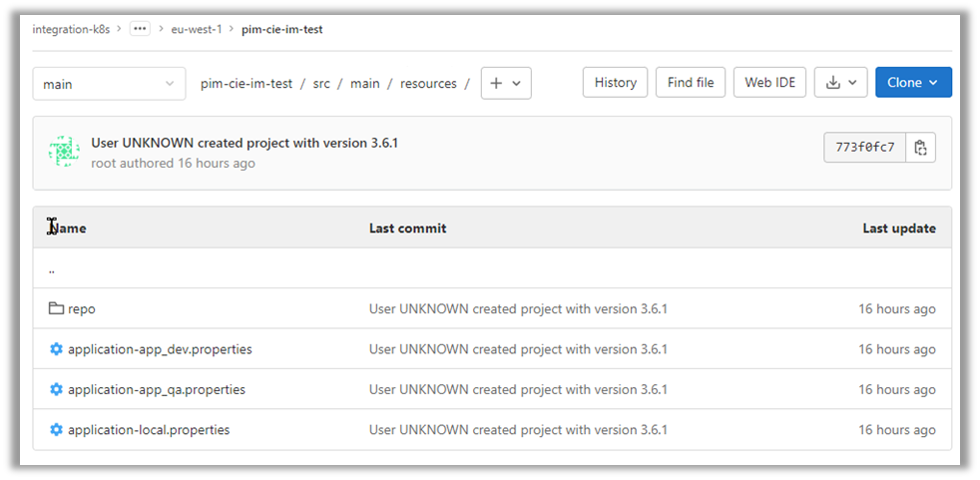Click the Find file button
The width and height of the screenshot is (980, 480).
click(x=691, y=83)
